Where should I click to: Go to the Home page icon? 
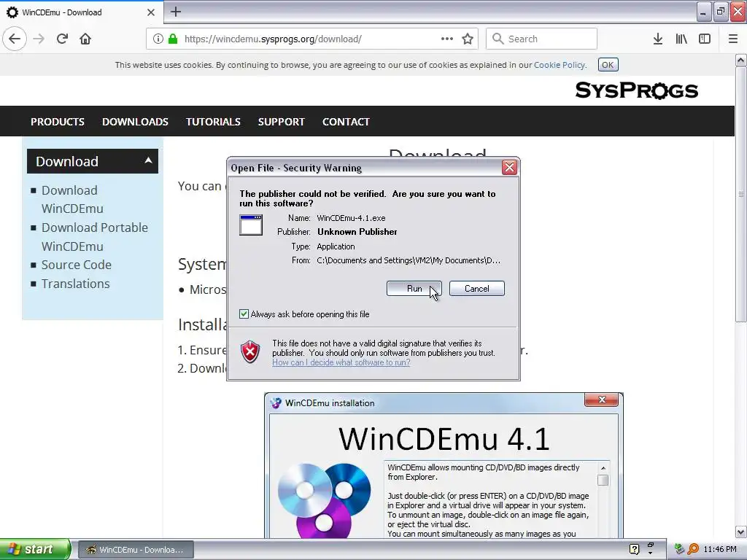tap(85, 39)
